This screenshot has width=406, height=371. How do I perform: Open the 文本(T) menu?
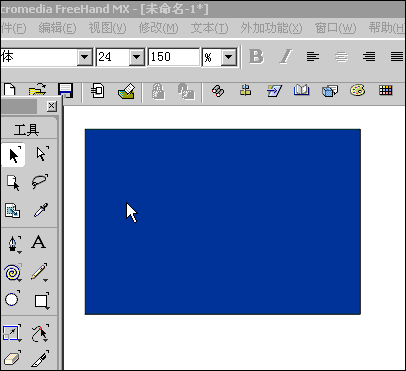(209, 28)
